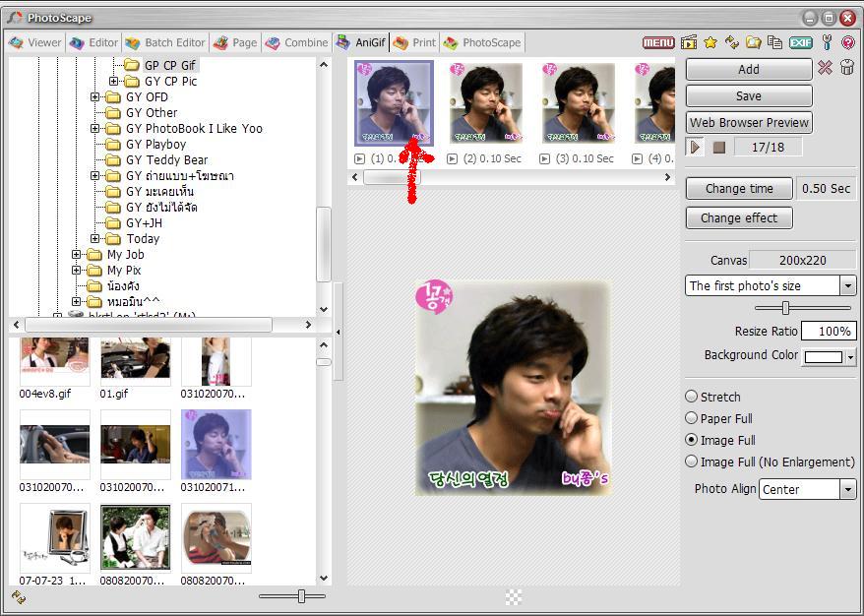864x616 pixels.
Task: Click the yellow star favorites icon
Action: coord(710,42)
